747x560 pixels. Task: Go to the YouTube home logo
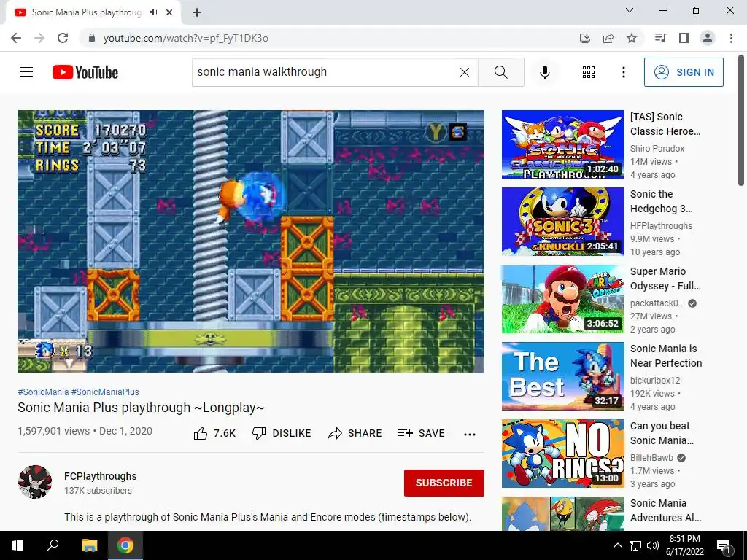(85, 72)
